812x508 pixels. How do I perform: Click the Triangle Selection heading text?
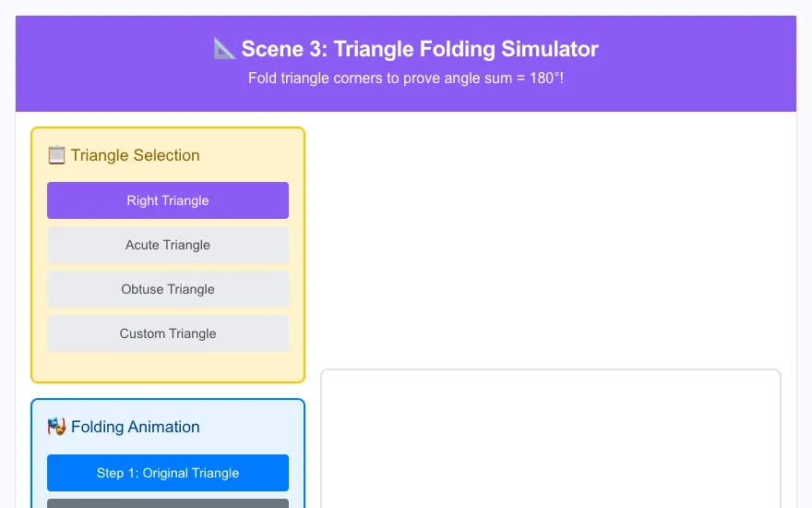[x=135, y=155]
